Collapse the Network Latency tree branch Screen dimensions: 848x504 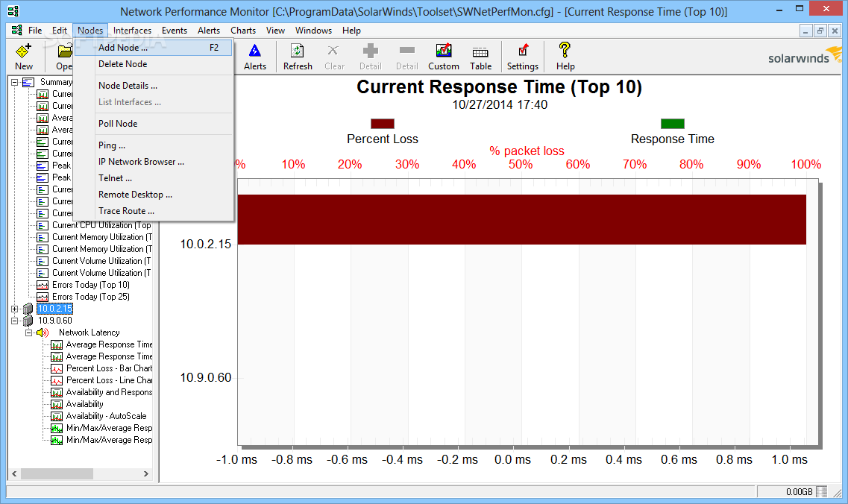pyautogui.click(x=28, y=333)
